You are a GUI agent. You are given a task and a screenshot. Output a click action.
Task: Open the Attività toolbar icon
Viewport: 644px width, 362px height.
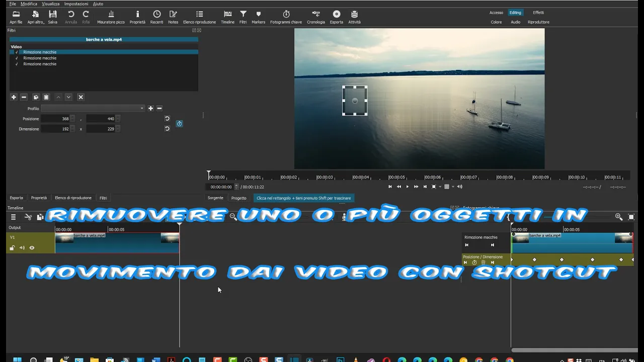point(354,17)
